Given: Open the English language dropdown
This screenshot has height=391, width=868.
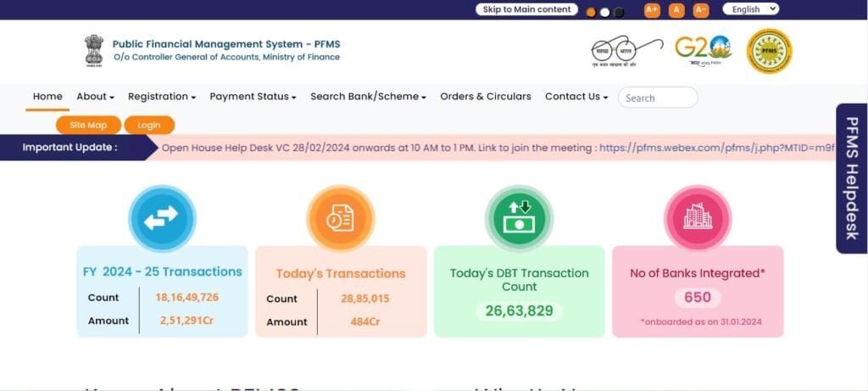Looking at the screenshot, I should [x=751, y=8].
